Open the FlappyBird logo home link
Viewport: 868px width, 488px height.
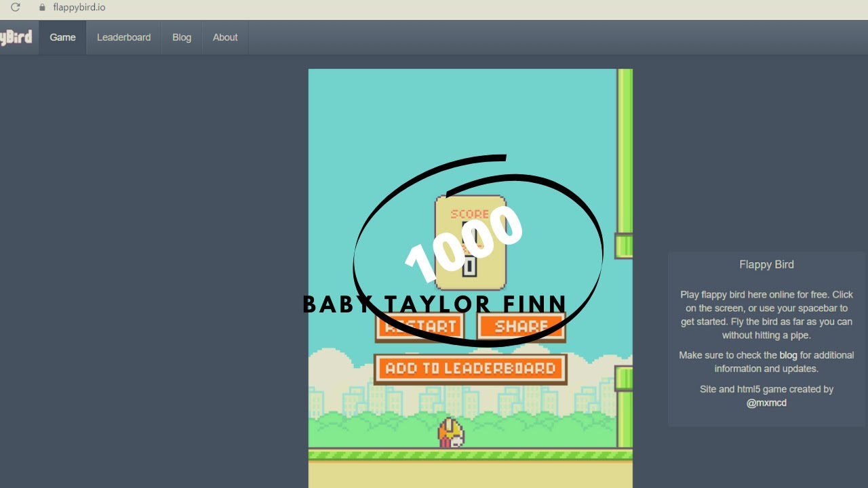(x=16, y=37)
